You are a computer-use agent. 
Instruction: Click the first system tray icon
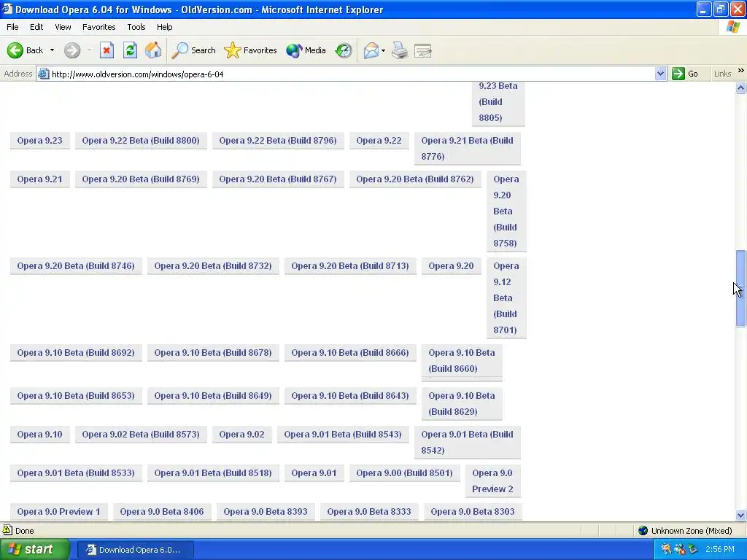(x=666, y=549)
